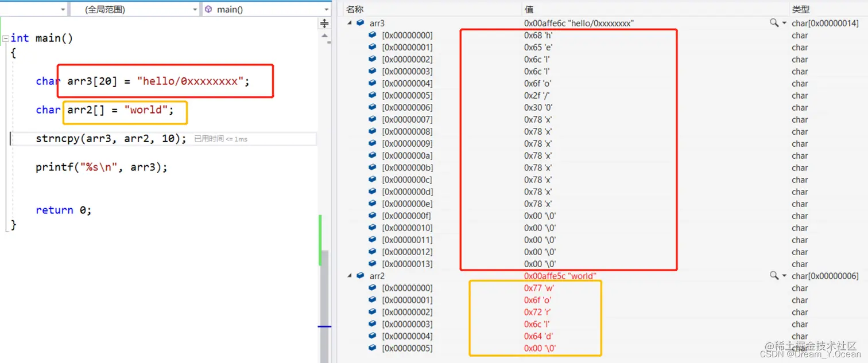Image resolution: width=868 pixels, height=363 pixels.
Task: Click the char arr2[] = "world"; line
Action: tap(104, 110)
